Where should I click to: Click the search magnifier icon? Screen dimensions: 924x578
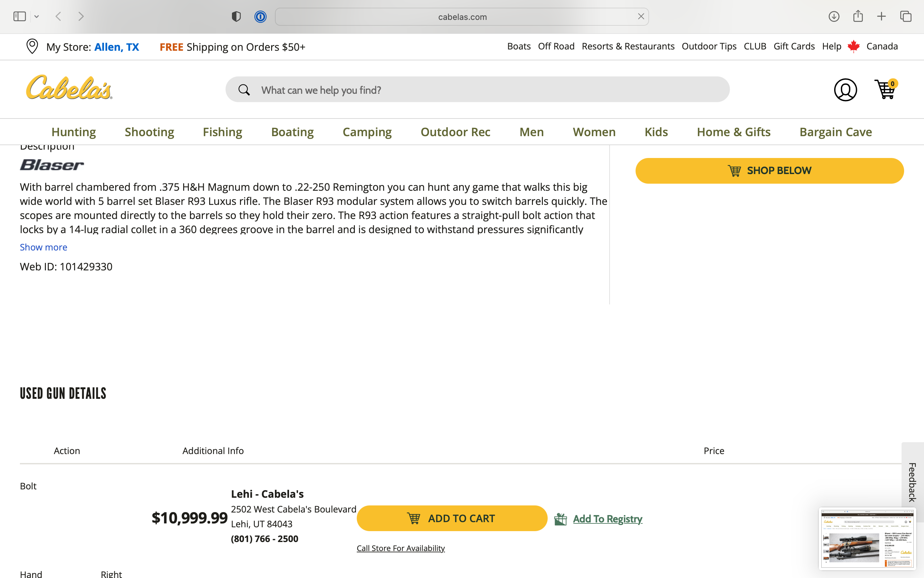coord(244,90)
